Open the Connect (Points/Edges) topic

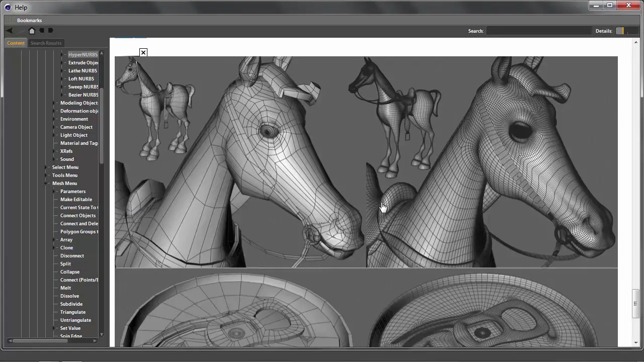coord(79,280)
